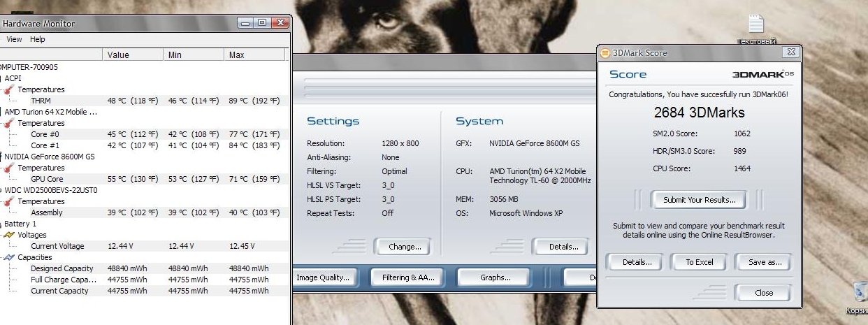Click the Capacities graph icon
The width and height of the screenshot is (868, 325).
point(9,257)
